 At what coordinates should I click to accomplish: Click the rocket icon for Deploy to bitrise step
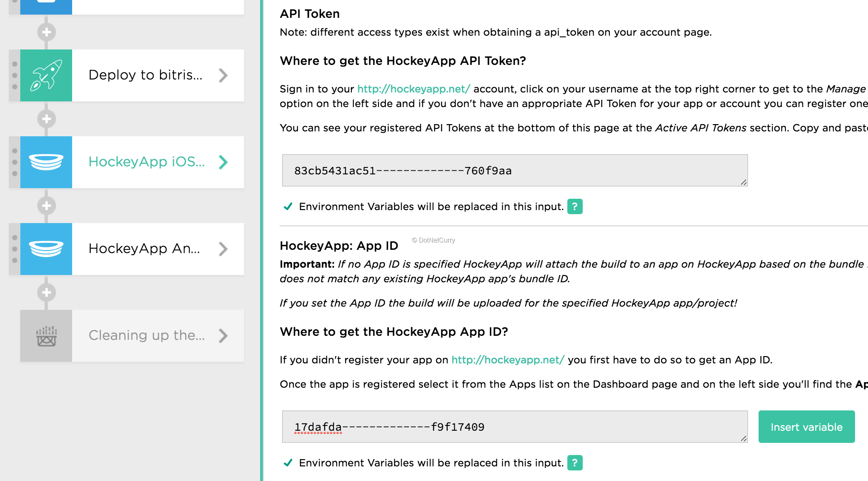point(46,75)
